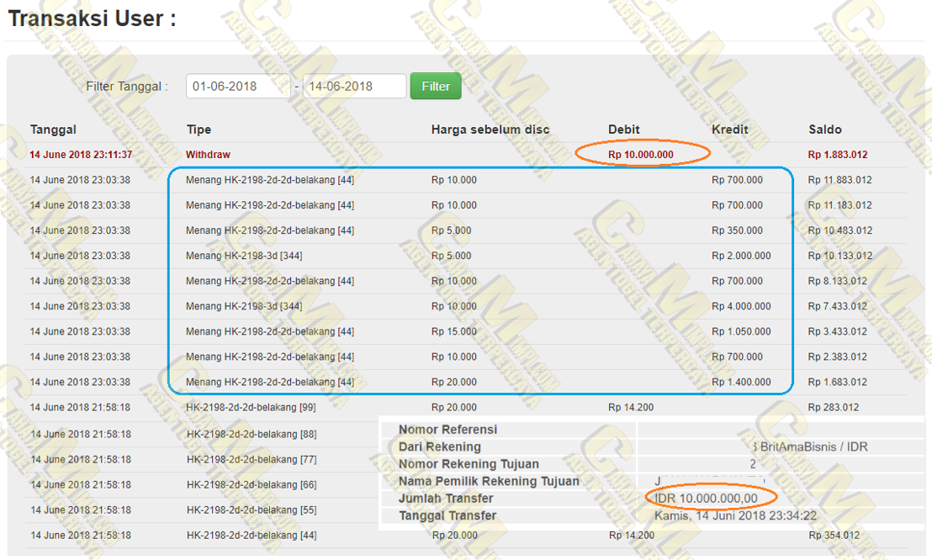Select the Harga sebelum disc column header
The height and width of the screenshot is (560, 932).
[x=490, y=129]
